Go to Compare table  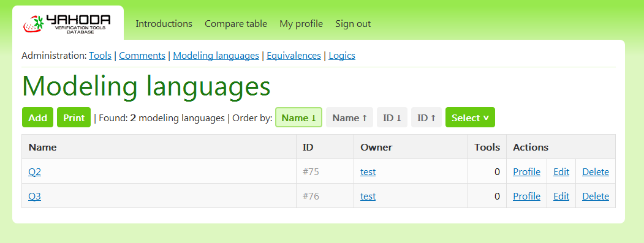pos(236,24)
